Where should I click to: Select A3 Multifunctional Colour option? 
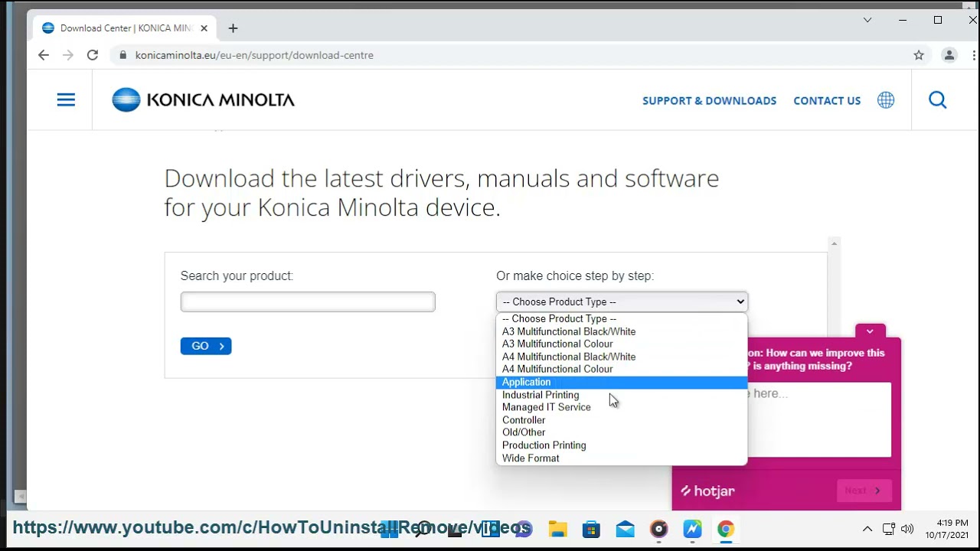[622, 344]
